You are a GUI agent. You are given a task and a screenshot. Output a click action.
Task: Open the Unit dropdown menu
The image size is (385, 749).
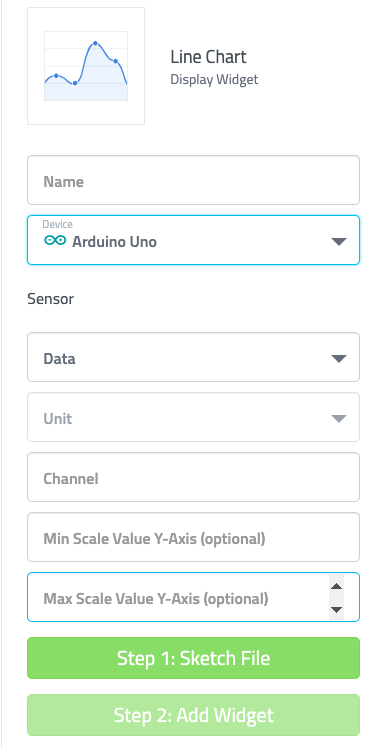click(193, 417)
